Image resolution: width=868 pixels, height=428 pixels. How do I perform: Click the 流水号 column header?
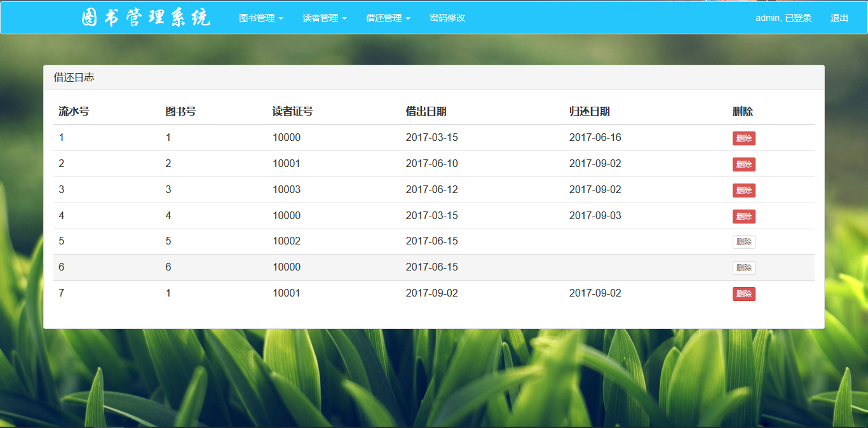click(x=74, y=112)
